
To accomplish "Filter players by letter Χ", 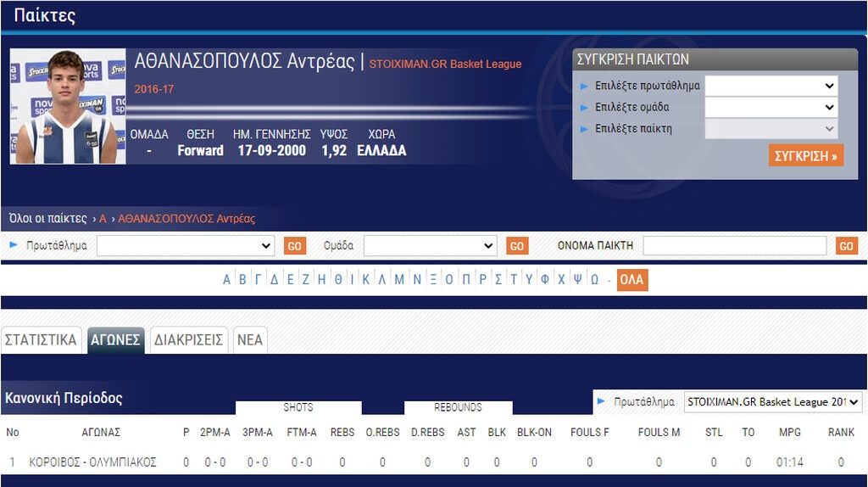I will click(561, 280).
